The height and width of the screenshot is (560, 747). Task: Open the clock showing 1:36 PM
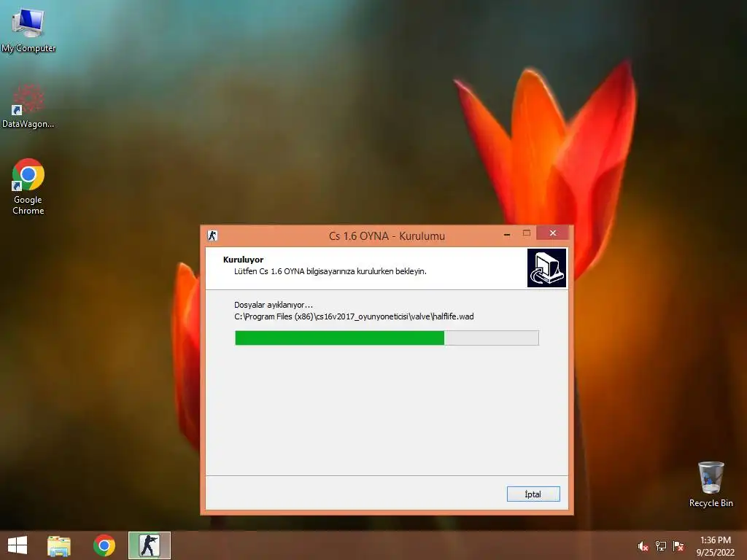(x=715, y=546)
